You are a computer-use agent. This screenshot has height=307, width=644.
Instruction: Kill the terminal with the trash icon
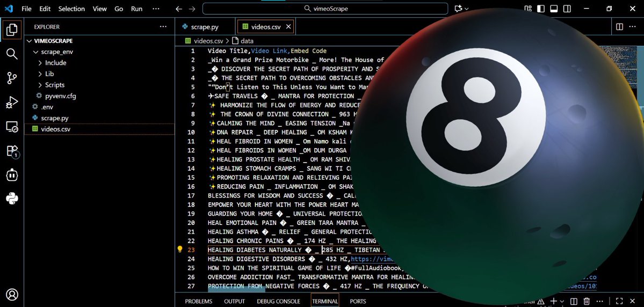[x=587, y=301]
